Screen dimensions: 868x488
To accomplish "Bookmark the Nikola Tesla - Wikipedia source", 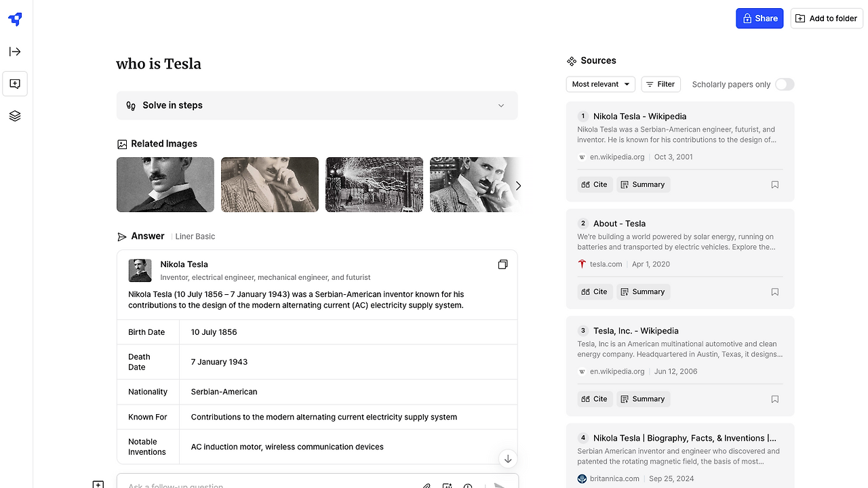I will 775,184.
